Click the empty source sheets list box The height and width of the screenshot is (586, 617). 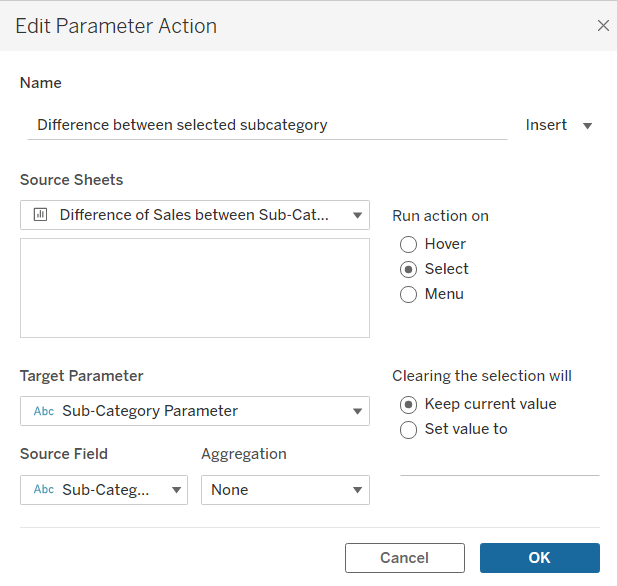pos(195,288)
